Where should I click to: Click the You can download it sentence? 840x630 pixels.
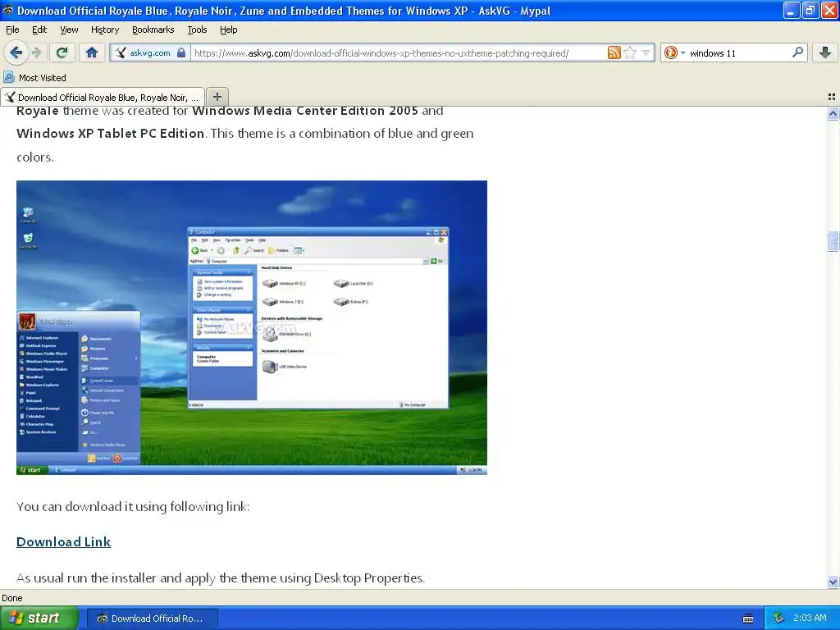click(x=133, y=506)
